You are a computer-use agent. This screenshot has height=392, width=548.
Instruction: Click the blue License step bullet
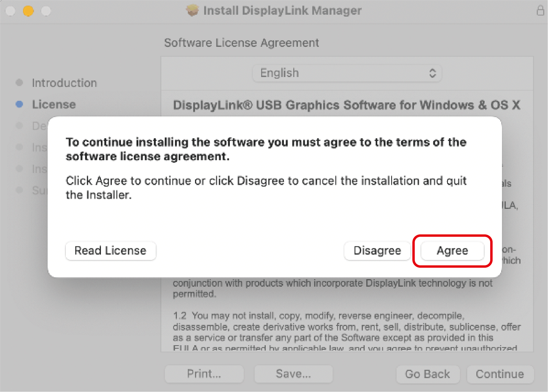coord(19,104)
